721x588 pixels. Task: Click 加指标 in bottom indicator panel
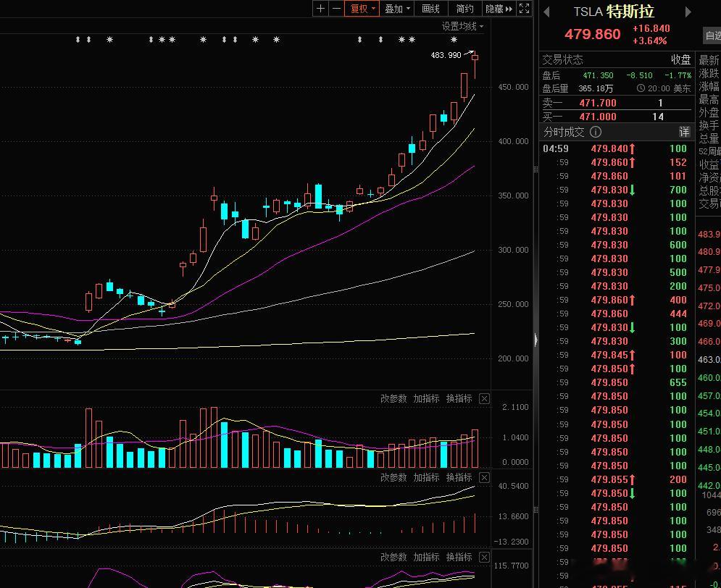426,557
